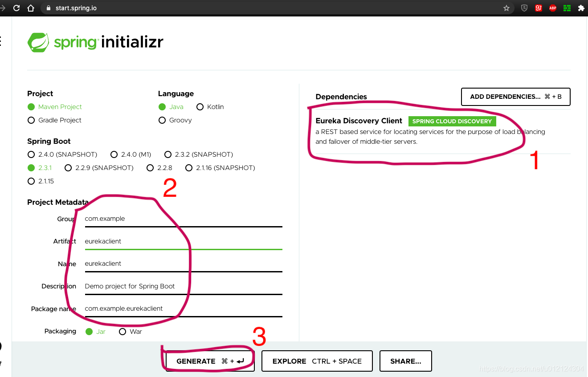Click the browser home icon
588x377 pixels.
pyautogui.click(x=31, y=8)
